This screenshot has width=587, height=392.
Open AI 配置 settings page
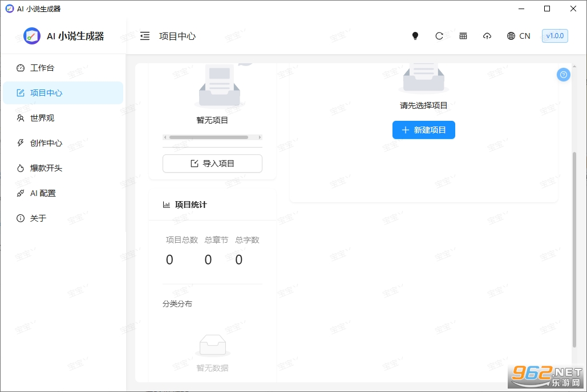tap(63, 193)
